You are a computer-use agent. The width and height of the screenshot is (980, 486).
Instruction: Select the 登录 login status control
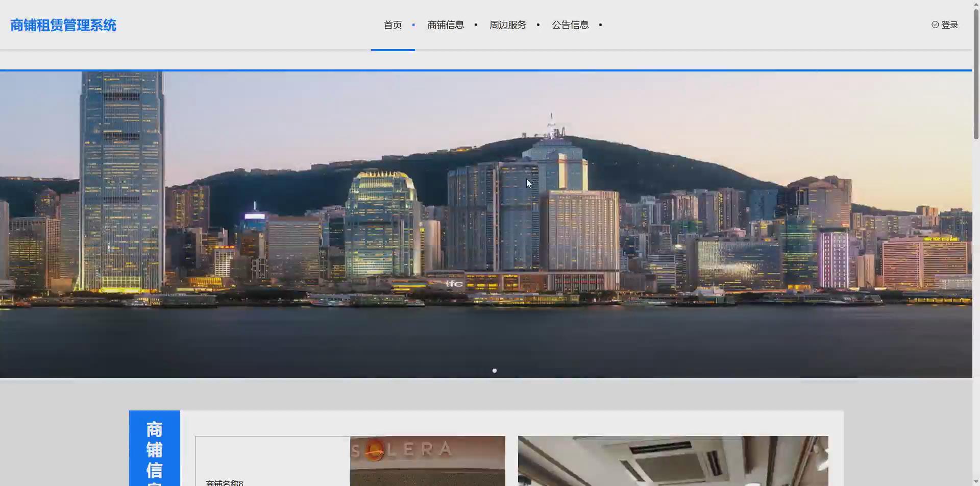[x=945, y=24]
